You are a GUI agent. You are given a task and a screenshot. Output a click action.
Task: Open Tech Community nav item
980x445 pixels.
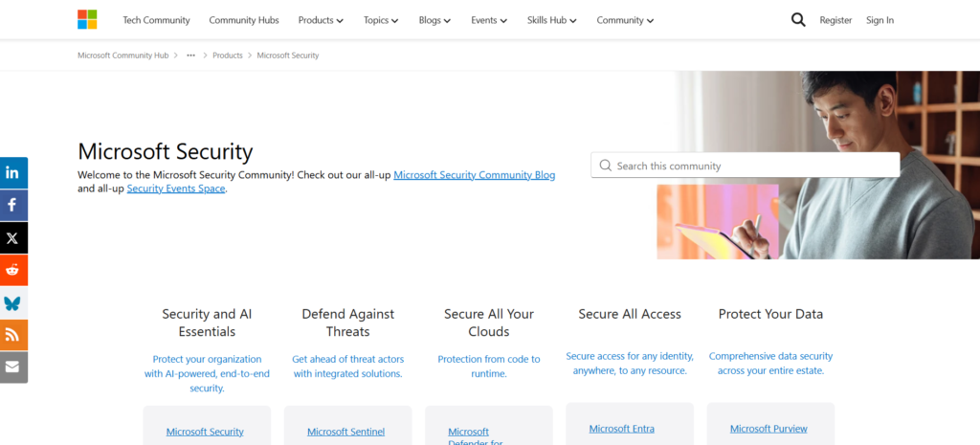pos(156,20)
